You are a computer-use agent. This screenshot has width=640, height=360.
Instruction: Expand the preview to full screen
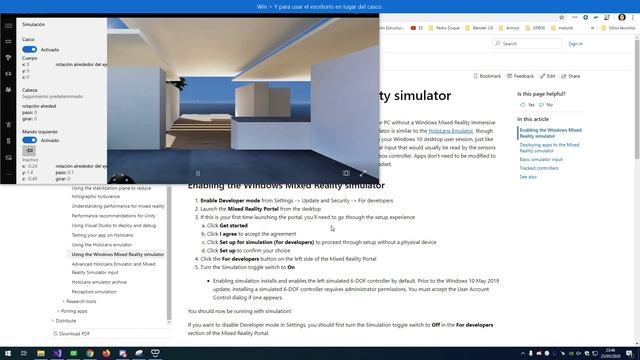pos(363,173)
